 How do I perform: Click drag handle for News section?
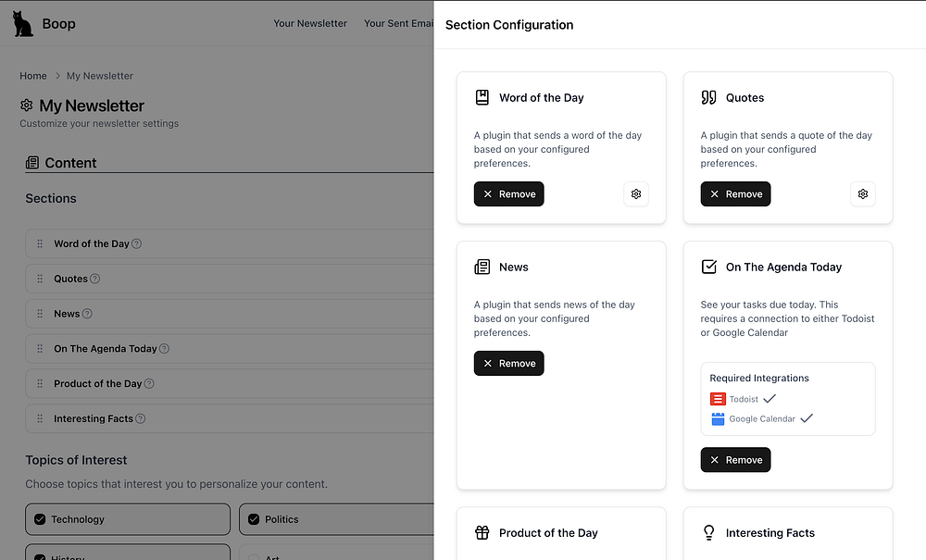point(40,314)
